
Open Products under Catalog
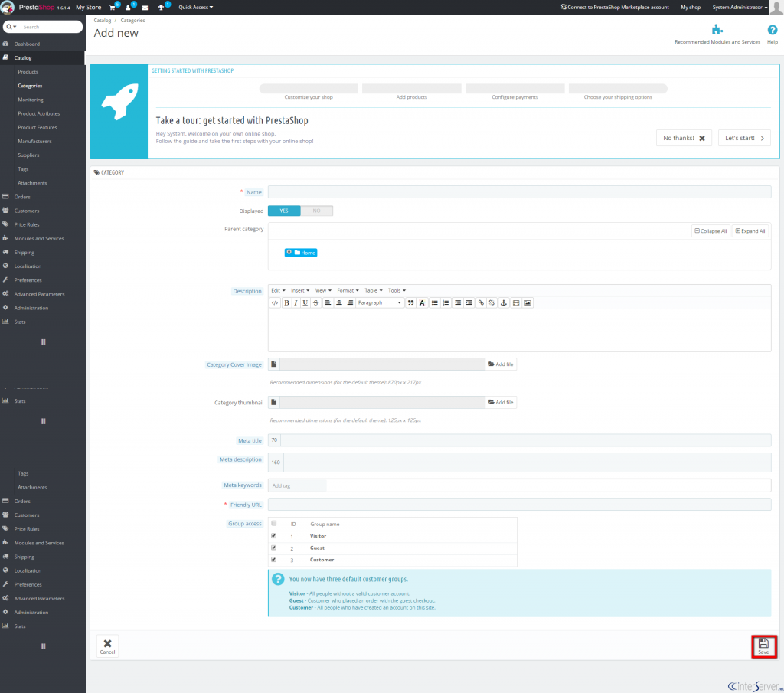(x=28, y=72)
